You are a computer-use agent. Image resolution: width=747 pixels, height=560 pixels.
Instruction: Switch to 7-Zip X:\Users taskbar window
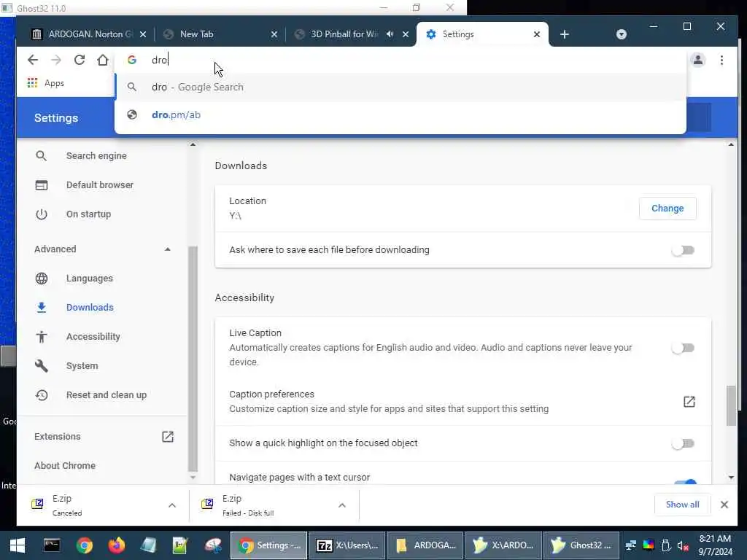347,545
